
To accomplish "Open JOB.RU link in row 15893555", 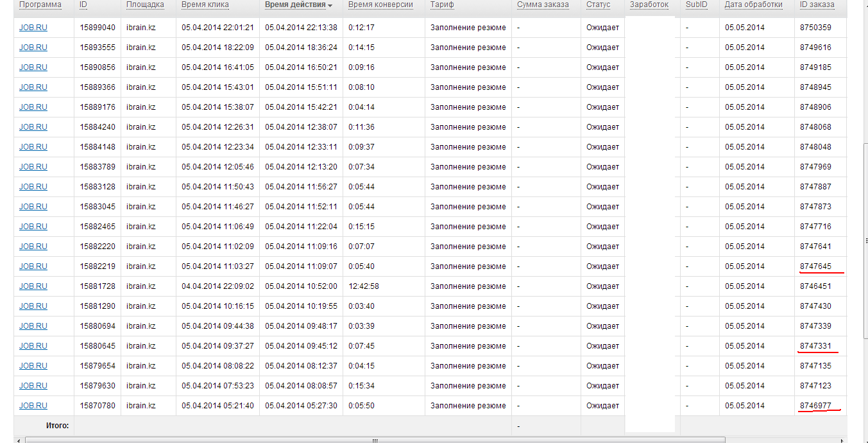I will coord(33,48).
